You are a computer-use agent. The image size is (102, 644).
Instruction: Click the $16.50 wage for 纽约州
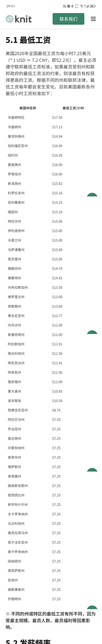click(x=57, y=155)
